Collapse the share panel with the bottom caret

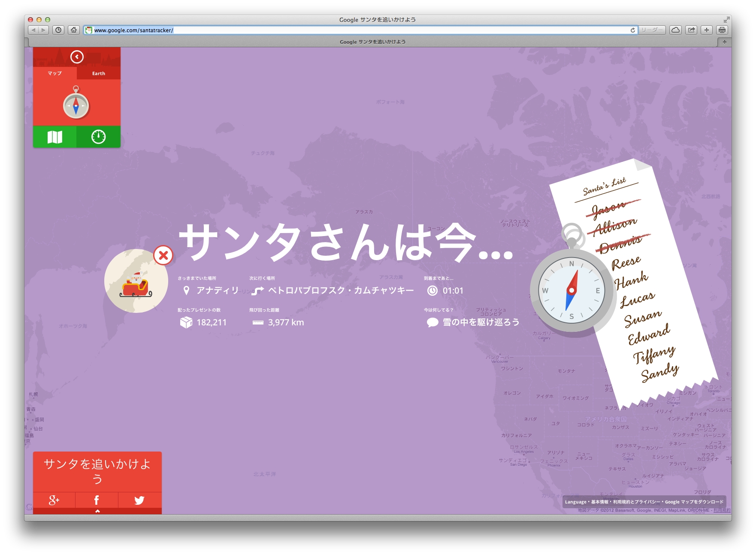pyautogui.click(x=97, y=511)
